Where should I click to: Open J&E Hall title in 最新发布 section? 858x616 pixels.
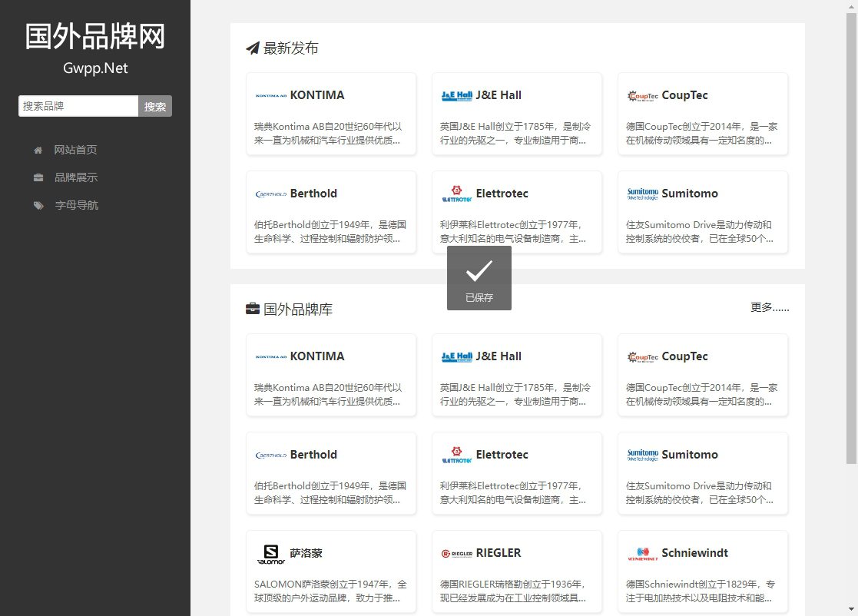tap(499, 95)
